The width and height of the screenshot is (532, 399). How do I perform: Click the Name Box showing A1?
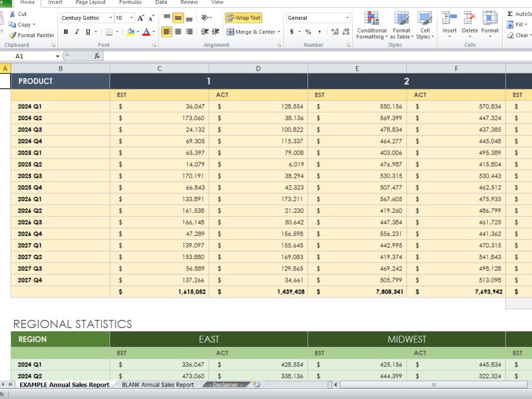pyautogui.click(x=27, y=56)
